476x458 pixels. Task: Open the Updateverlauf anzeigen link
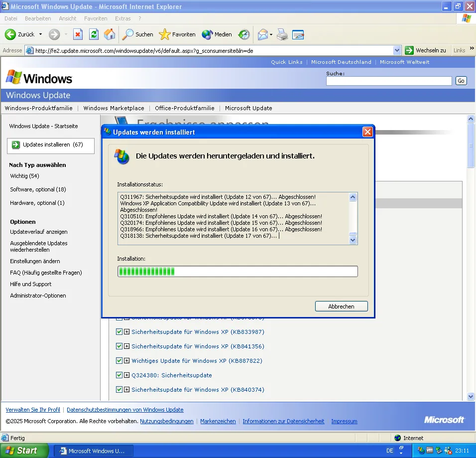39,232
